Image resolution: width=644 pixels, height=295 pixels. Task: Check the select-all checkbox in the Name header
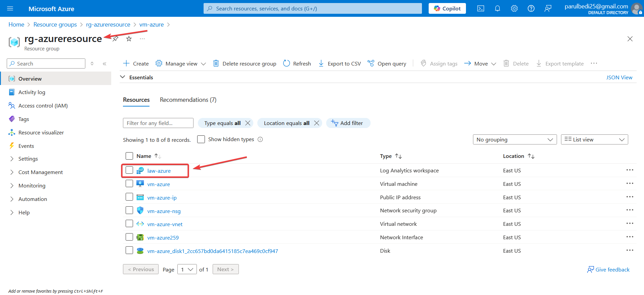129,156
